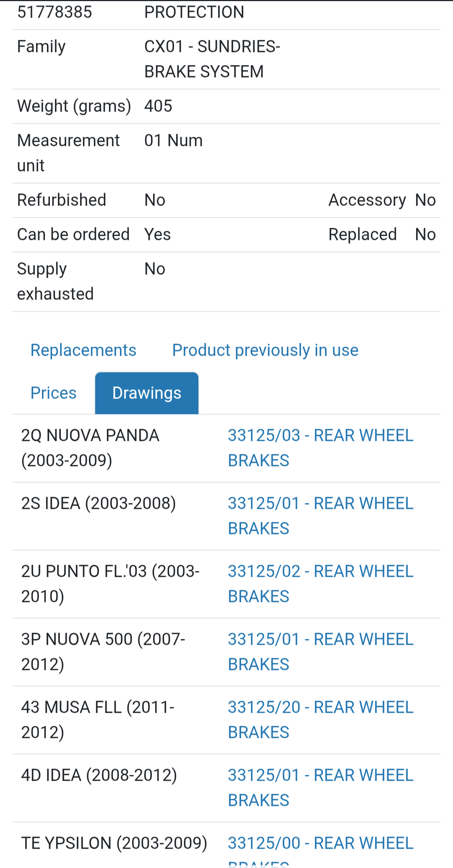Click the 2U PUNTO FL.'03 model cell
This screenshot has height=868, width=453.
(110, 584)
